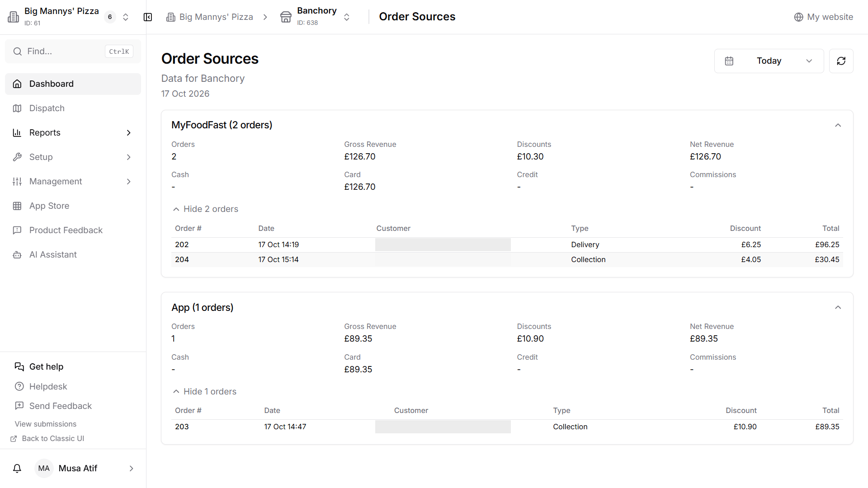The width and height of the screenshot is (868, 488).
Task: Click the calendar icon in date picker
Action: coord(729,61)
